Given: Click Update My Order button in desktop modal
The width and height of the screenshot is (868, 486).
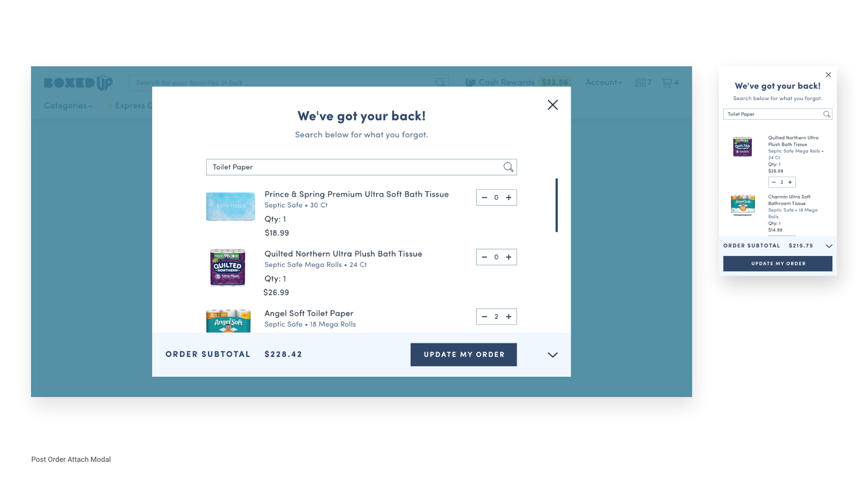Looking at the screenshot, I should point(463,355).
